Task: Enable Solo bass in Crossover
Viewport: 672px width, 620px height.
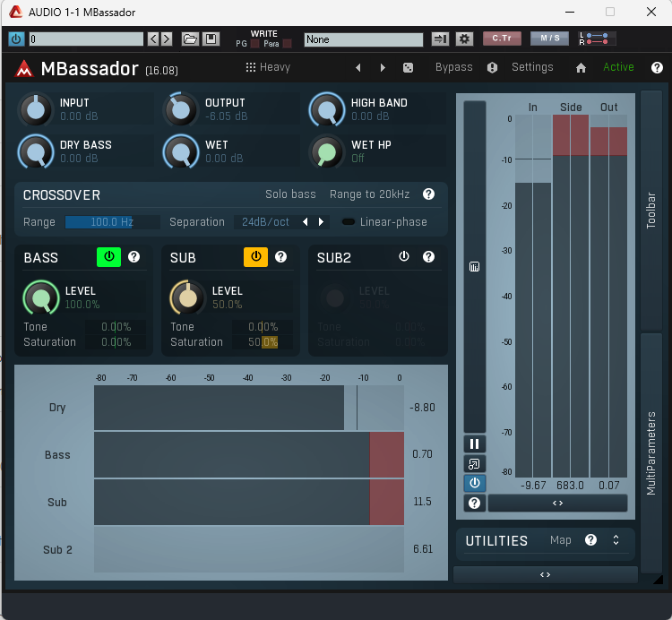Action: (290, 194)
